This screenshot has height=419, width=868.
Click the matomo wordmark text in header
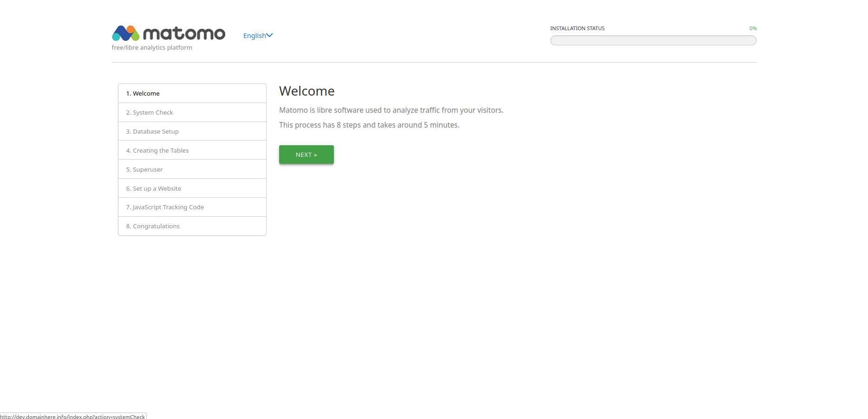(x=184, y=33)
